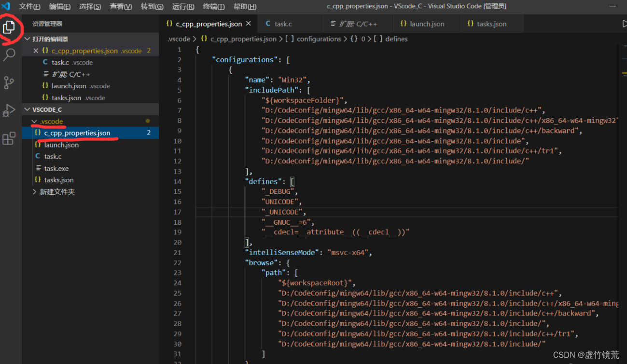Click line number 17 in the gutter
This screenshot has width=627, height=364.
click(178, 212)
